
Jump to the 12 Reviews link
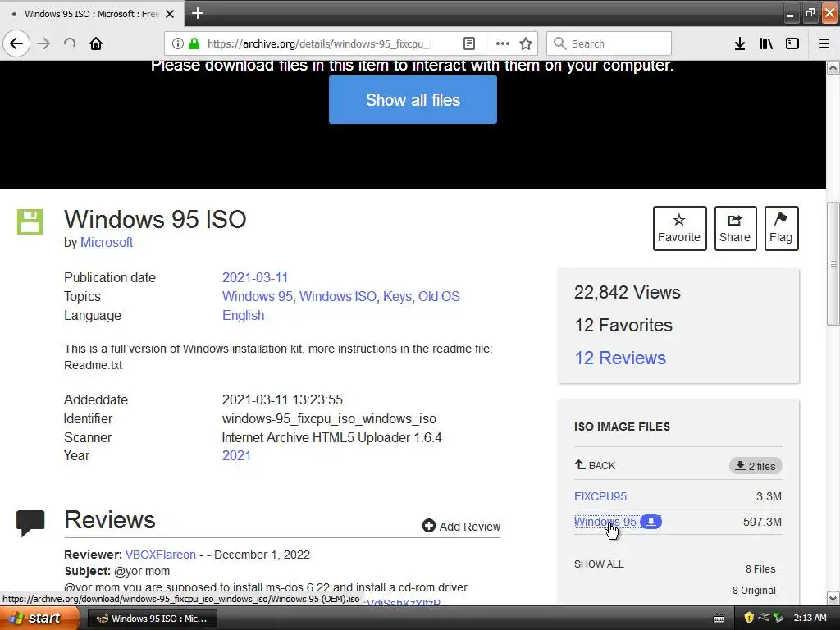tap(620, 358)
